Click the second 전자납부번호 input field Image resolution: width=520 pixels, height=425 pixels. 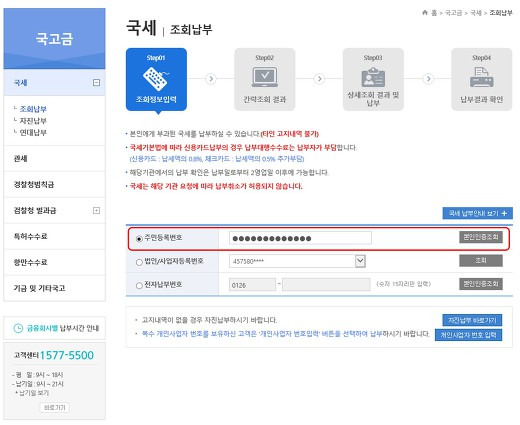pos(326,285)
